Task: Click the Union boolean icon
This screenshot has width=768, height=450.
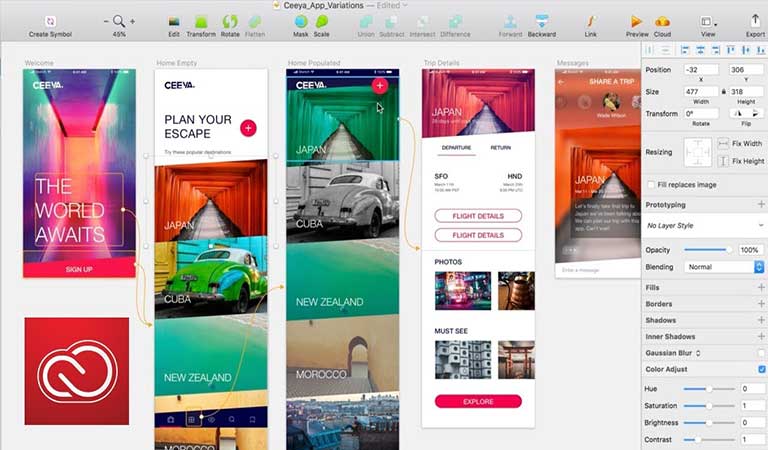Action: (x=366, y=22)
